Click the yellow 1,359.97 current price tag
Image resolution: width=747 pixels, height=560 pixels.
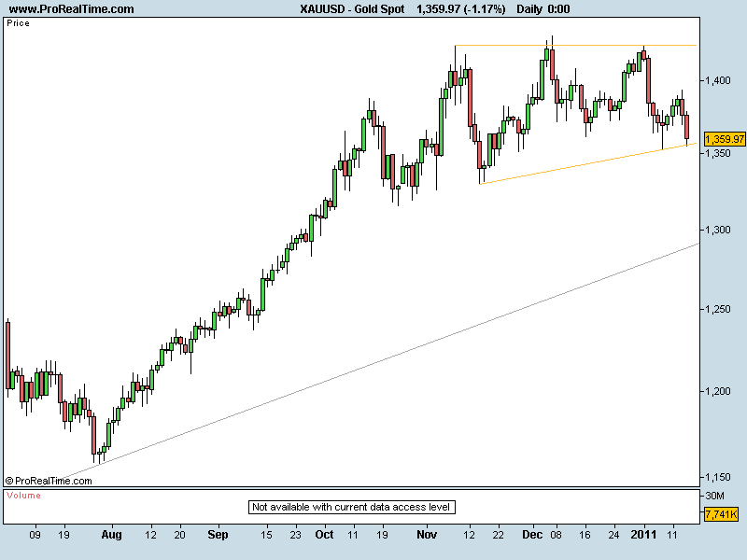[725, 139]
